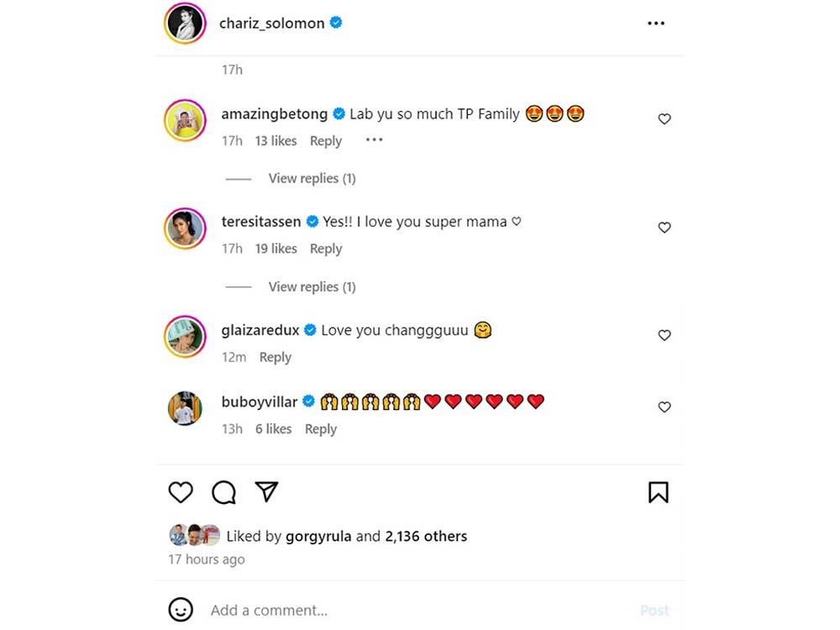Screen dimensions: 840x630
Task: Open chariz_solomon's profile picture
Action: (x=186, y=24)
